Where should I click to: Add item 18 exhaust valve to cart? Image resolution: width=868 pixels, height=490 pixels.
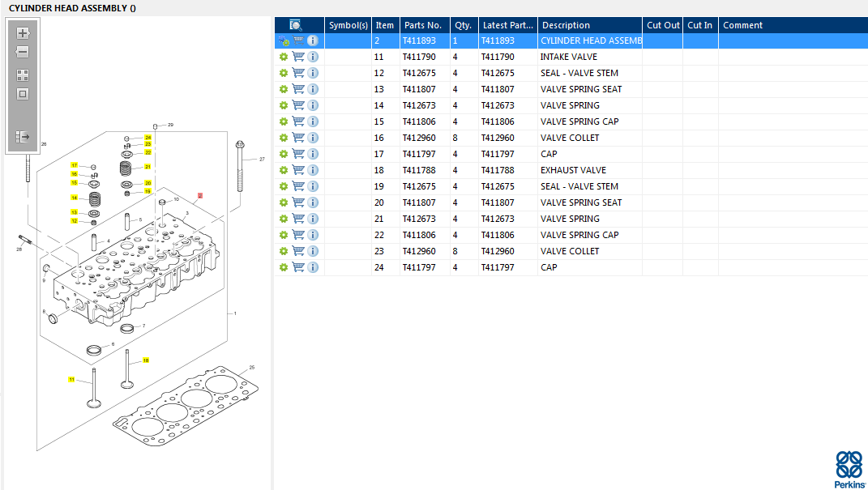298,170
